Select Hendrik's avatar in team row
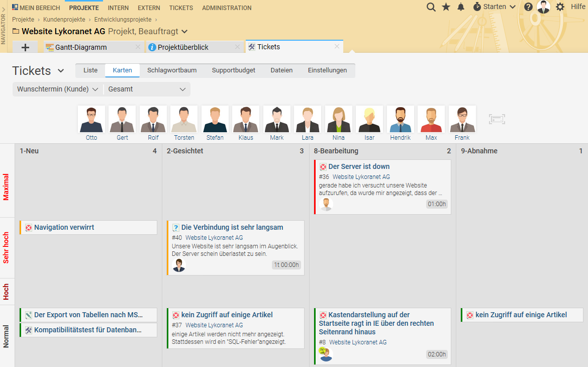 tap(401, 119)
